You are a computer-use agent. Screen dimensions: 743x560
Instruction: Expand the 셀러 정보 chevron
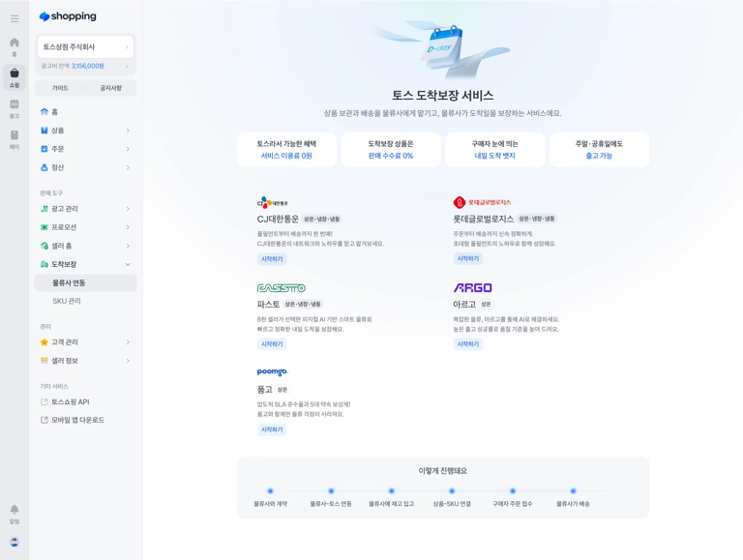(128, 361)
